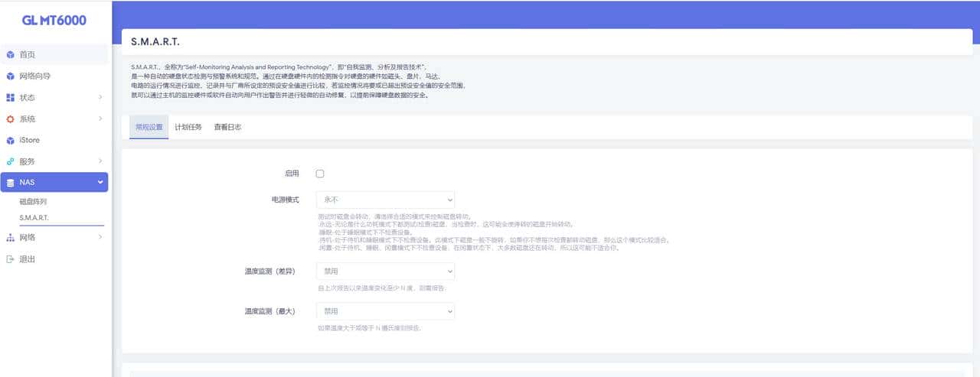Collapse the NAS menu chevron
980x377 pixels.
100,182
